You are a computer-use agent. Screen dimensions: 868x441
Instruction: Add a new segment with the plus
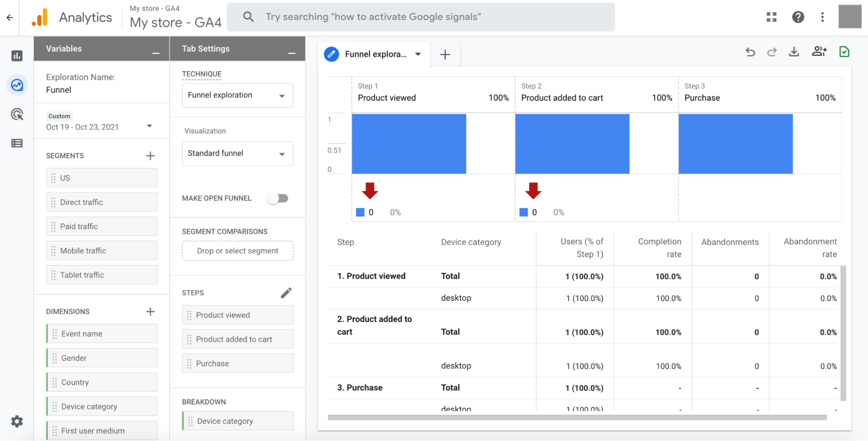tap(150, 155)
